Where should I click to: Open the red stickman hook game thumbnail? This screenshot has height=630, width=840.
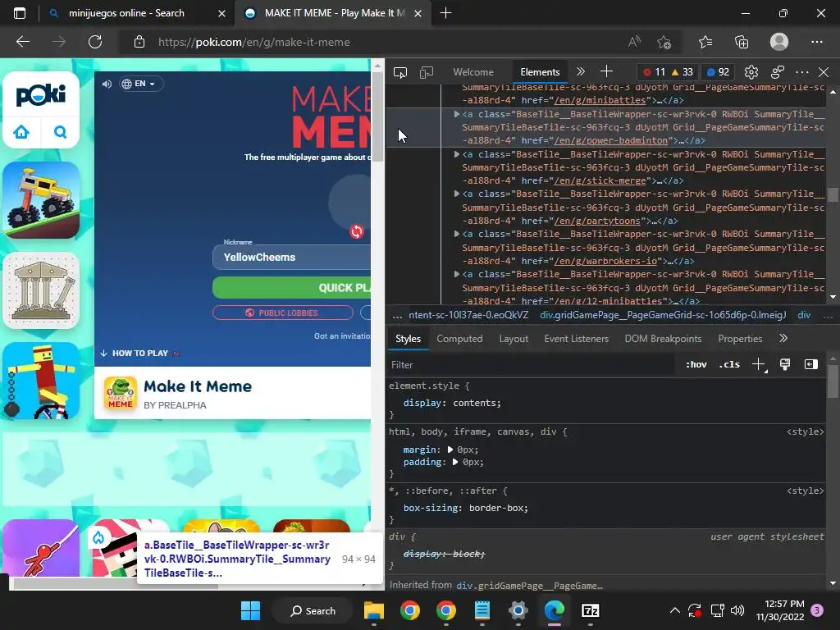41,549
